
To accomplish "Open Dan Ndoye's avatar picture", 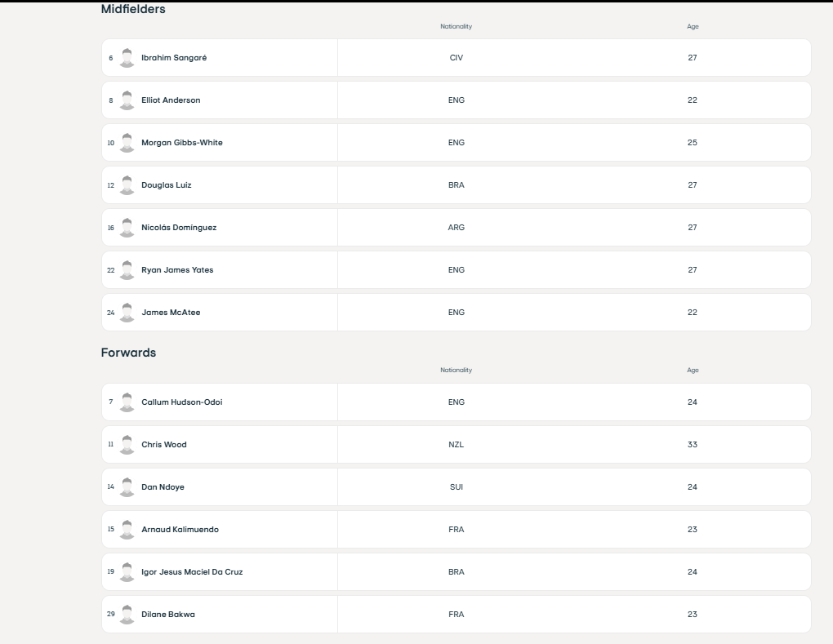I will (127, 487).
